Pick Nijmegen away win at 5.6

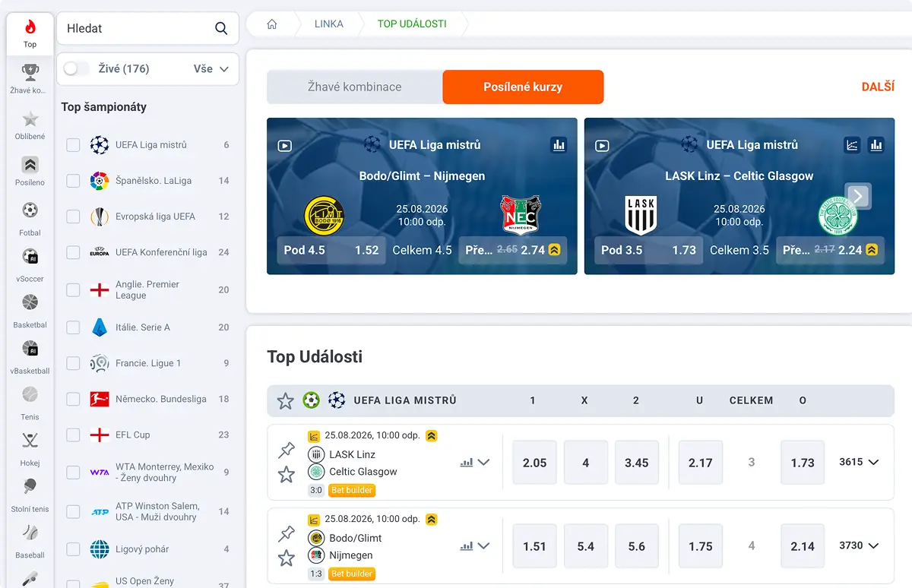tap(636, 546)
